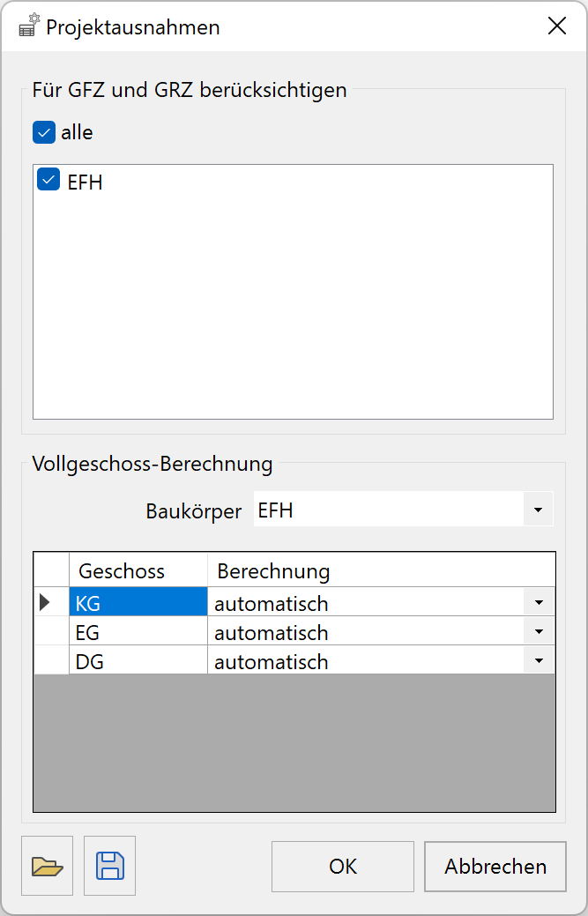The height and width of the screenshot is (916, 588).
Task: Click the Abbrechen button
Action: tap(495, 867)
